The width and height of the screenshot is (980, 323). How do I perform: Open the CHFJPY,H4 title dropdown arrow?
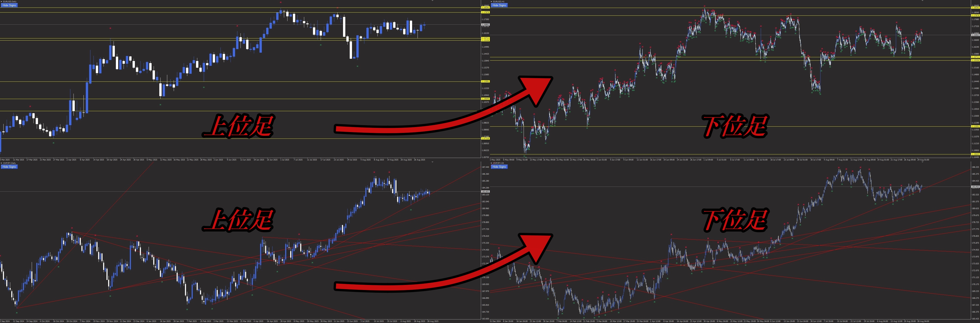tap(491, 163)
